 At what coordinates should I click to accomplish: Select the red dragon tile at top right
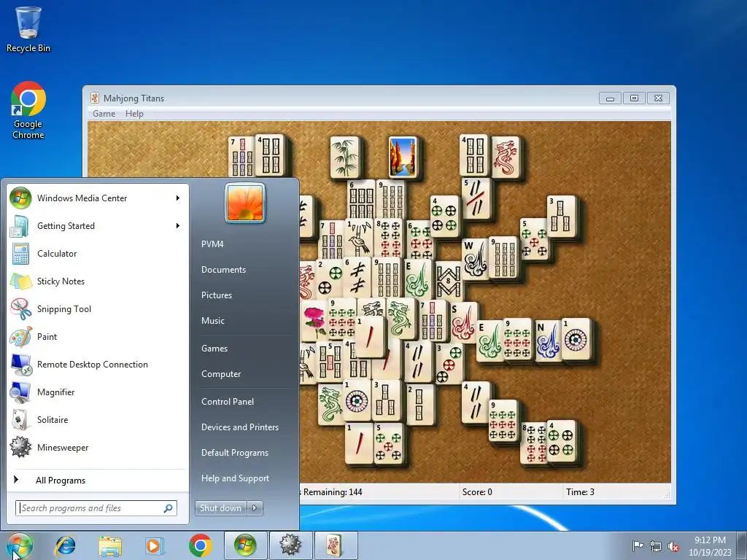506,157
